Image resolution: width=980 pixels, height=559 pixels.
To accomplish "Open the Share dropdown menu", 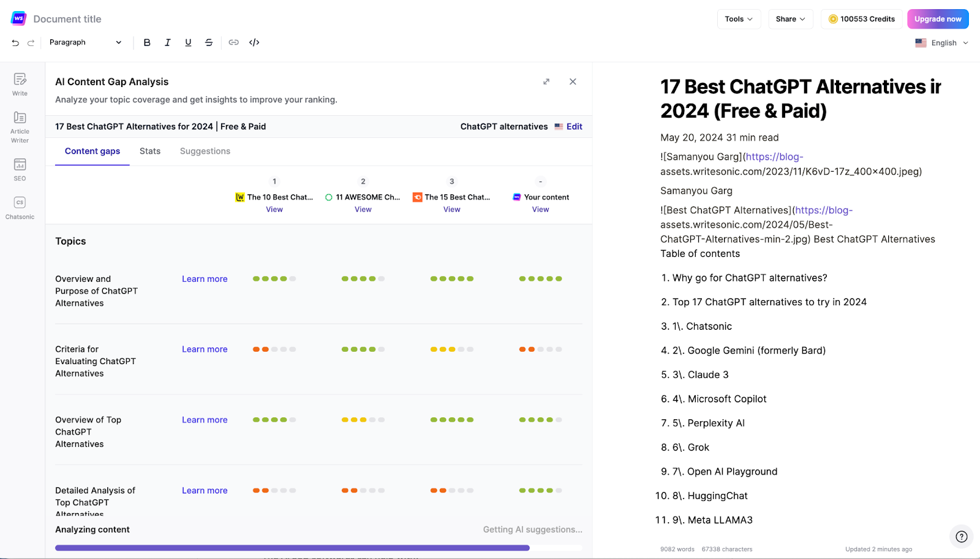I will pos(790,19).
